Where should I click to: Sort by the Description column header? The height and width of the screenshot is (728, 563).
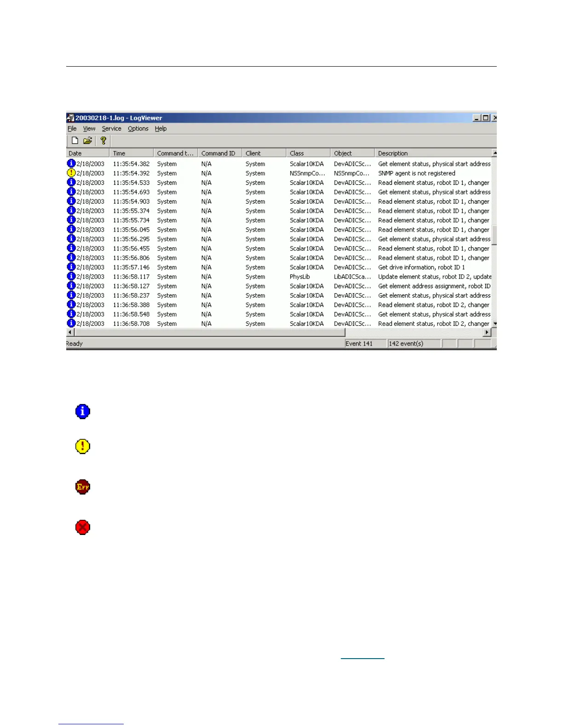click(433, 153)
